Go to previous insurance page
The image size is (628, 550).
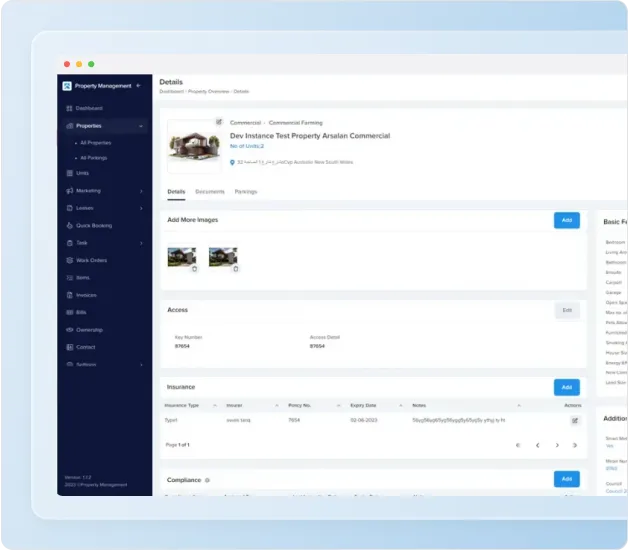(x=537, y=445)
